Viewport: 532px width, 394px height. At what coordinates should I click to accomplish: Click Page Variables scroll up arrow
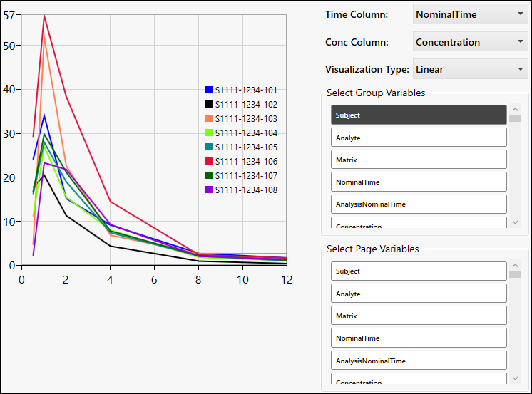click(515, 265)
